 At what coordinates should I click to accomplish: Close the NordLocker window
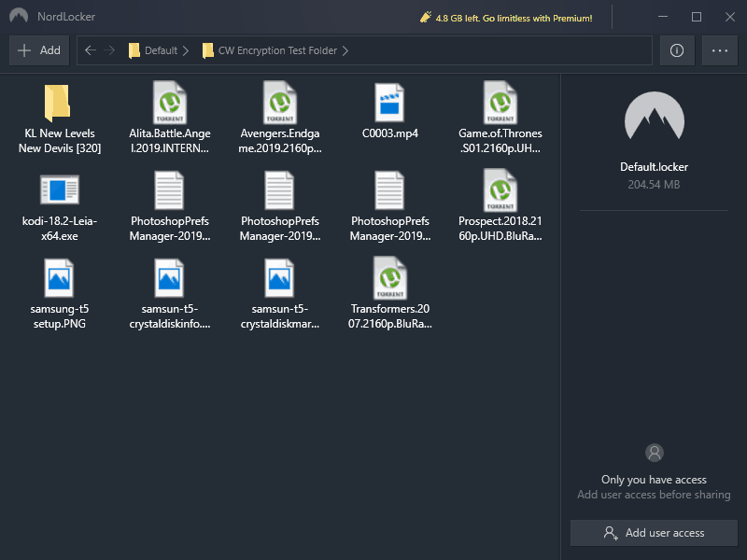coord(729,17)
